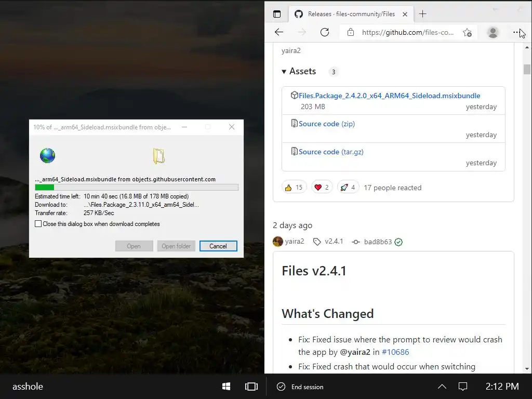Viewport: 532px width, 399px height.
Task: Collapse the Assets section triangle
Action: [284, 72]
